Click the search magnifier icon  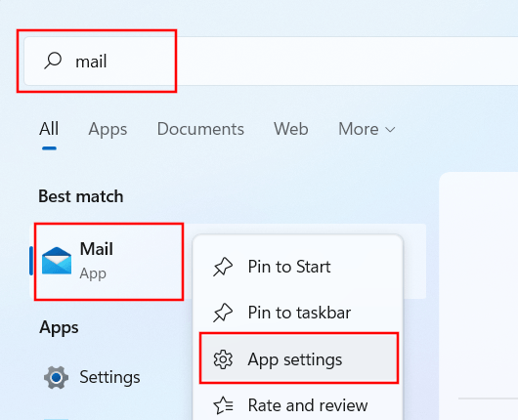53,61
